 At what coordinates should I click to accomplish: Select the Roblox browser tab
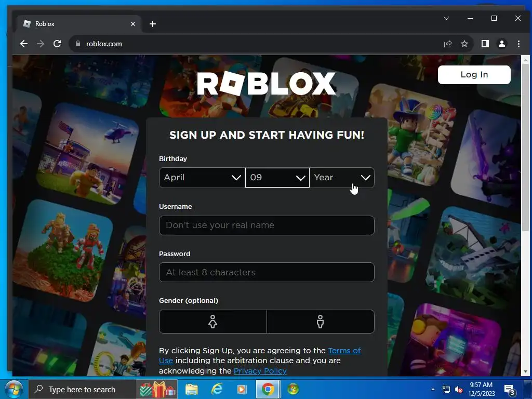click(x=79, y=24)
